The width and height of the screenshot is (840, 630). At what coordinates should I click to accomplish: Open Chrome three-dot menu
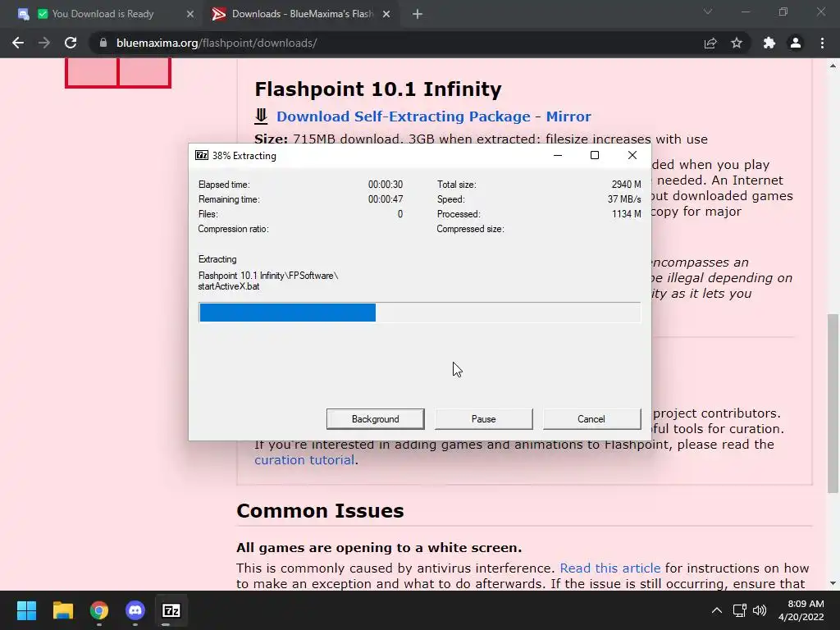coord(822,43)
